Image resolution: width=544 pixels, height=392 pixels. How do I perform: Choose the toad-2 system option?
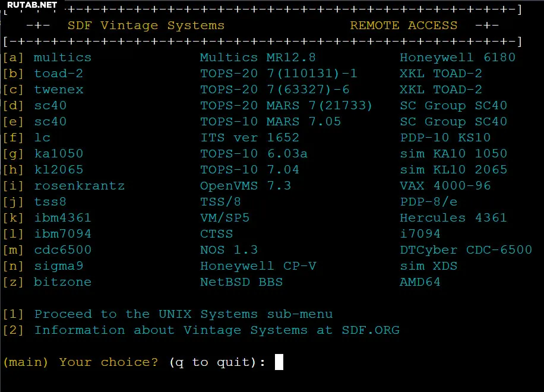tap(58, 74)
